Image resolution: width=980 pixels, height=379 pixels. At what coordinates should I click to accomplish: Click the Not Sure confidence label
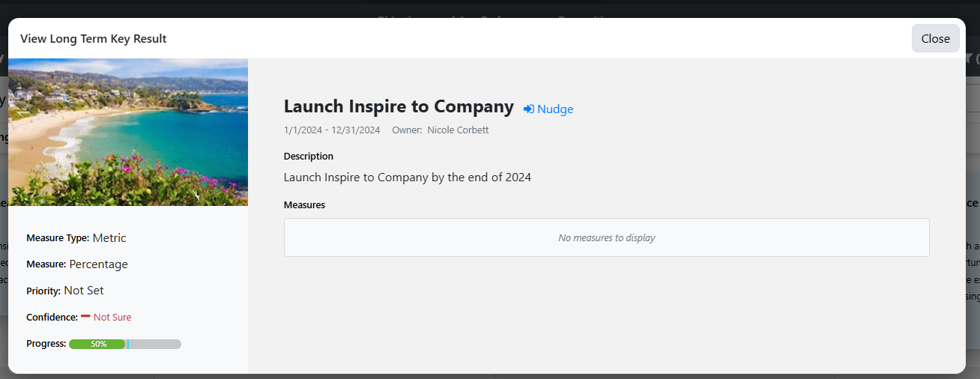click(x=112, y=318)
